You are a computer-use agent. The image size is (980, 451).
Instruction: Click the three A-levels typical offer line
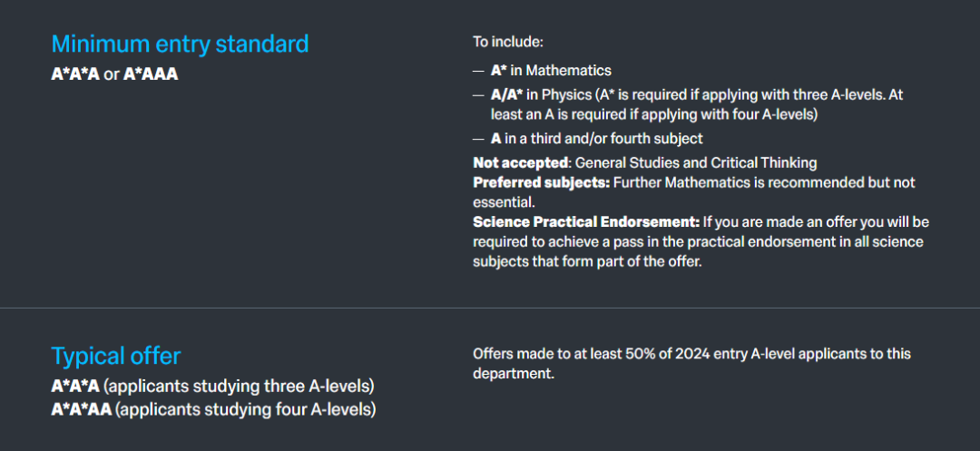click(212, 386)
